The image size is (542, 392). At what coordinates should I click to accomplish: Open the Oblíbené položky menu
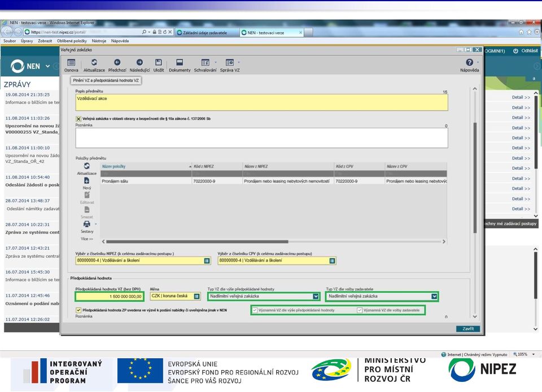click(72, 41)
